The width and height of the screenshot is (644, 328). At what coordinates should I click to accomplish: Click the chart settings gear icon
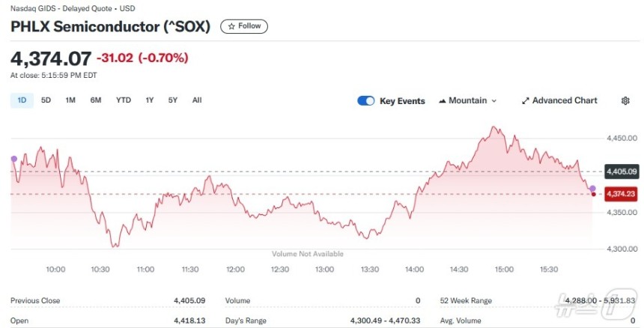tap(625, 100)
